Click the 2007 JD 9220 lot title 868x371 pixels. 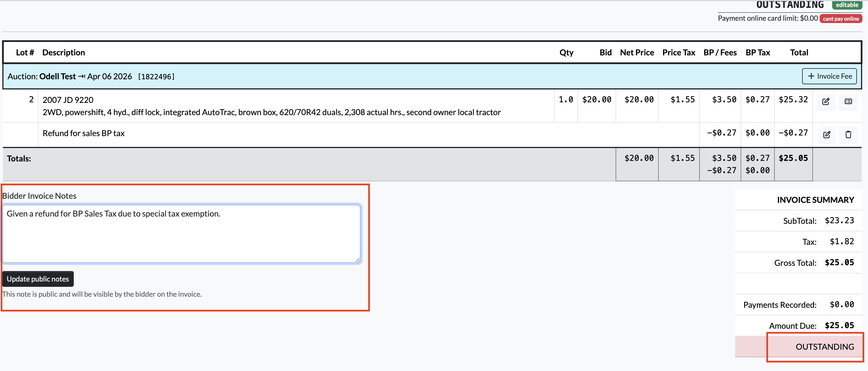pyautogui.click(x=68, y=100)
